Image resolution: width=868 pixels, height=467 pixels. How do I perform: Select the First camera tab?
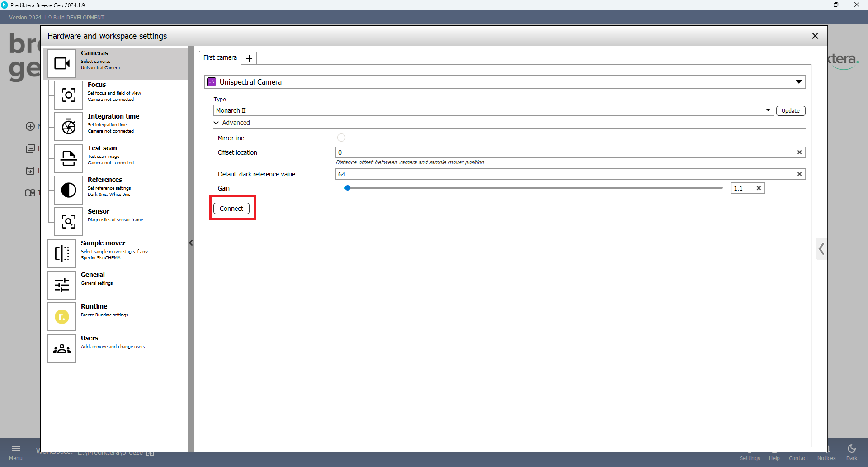[220, 58]
